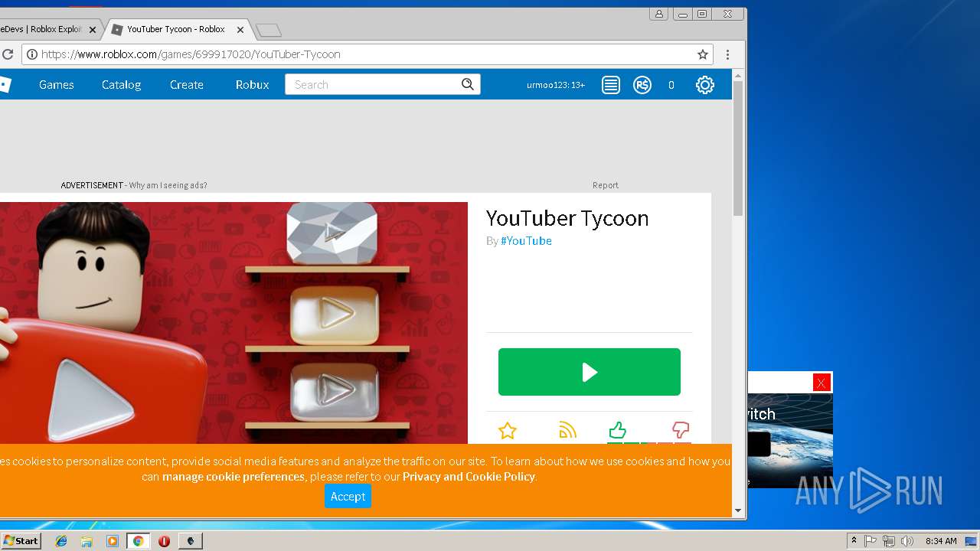This screenshot has height=551, width=980.
Task: Open the network tray icon
Action: point(889,541)
